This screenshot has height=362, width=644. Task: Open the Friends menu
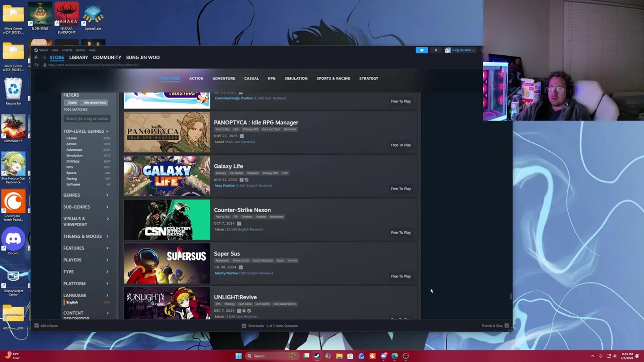pyautogui.click(x=67, y=50)
